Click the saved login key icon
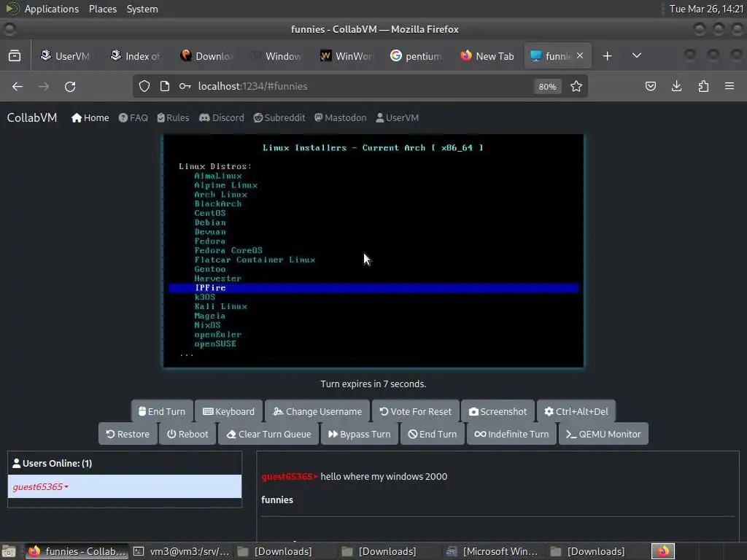This screenshot has height=560, width=747. (x=185, y=86)
